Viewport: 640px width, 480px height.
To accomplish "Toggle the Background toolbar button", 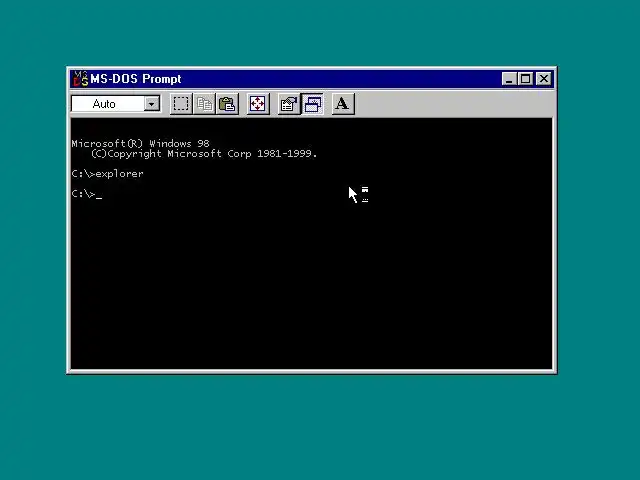I will coord(313,104).
